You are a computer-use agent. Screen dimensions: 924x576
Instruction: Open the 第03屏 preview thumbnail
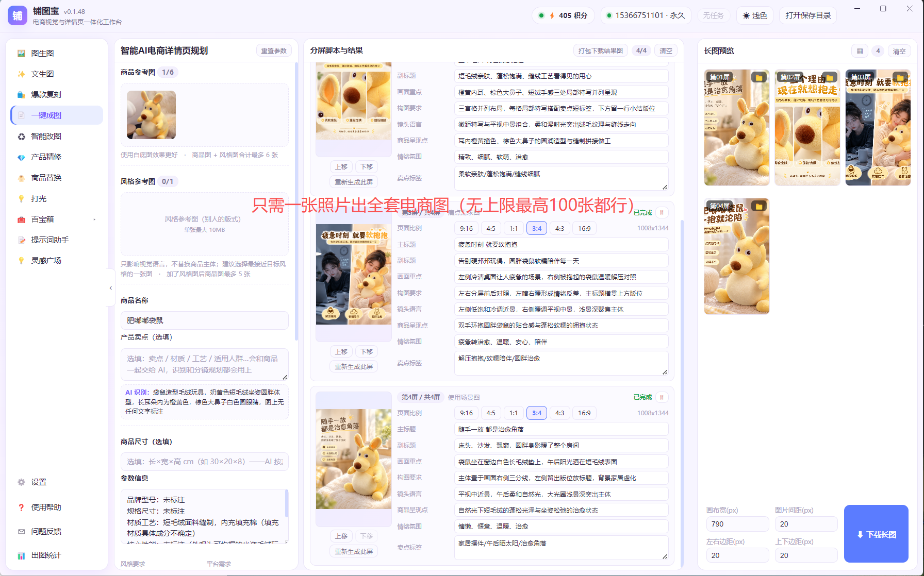[878, 128]
